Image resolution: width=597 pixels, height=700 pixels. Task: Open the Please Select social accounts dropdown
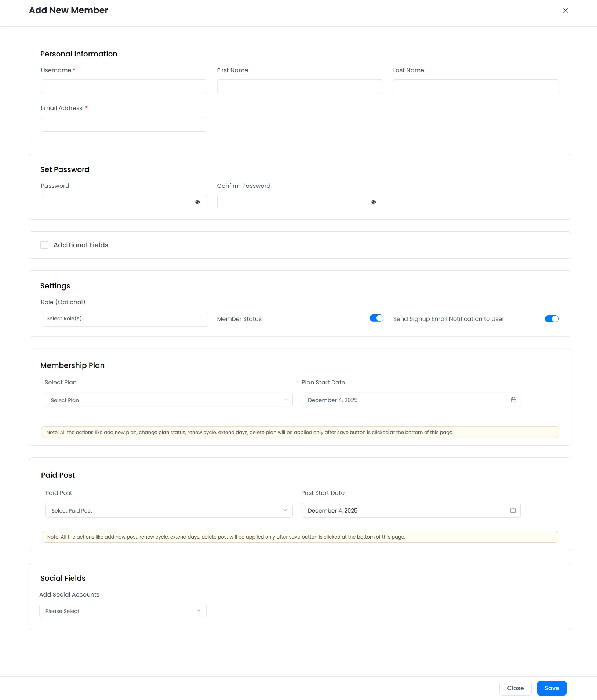[x=123, y=610]
